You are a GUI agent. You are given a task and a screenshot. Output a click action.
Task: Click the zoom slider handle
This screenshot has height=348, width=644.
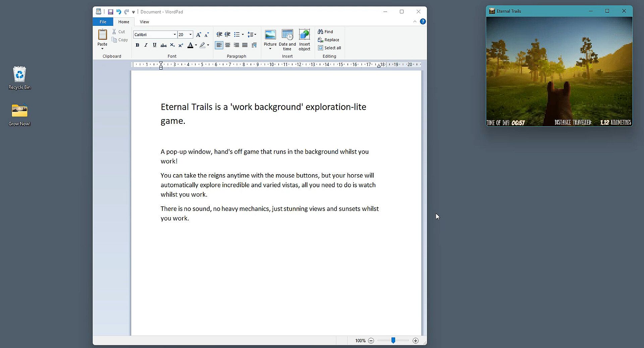[x=393, y=341]
